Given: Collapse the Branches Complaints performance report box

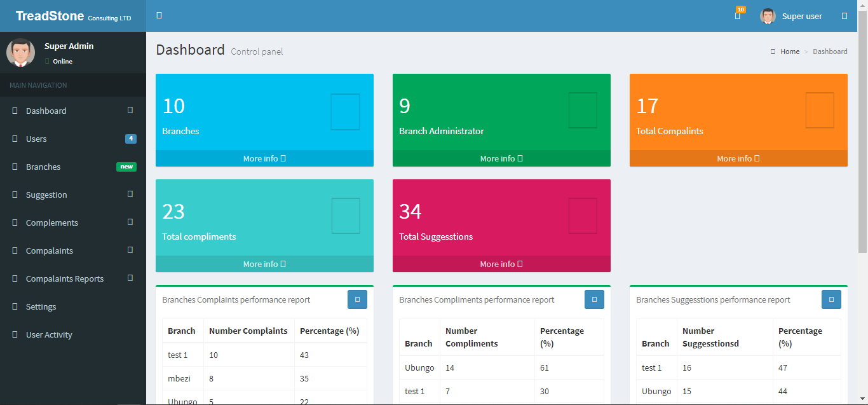Looking at the screenshot, I should tap(357, 299).
